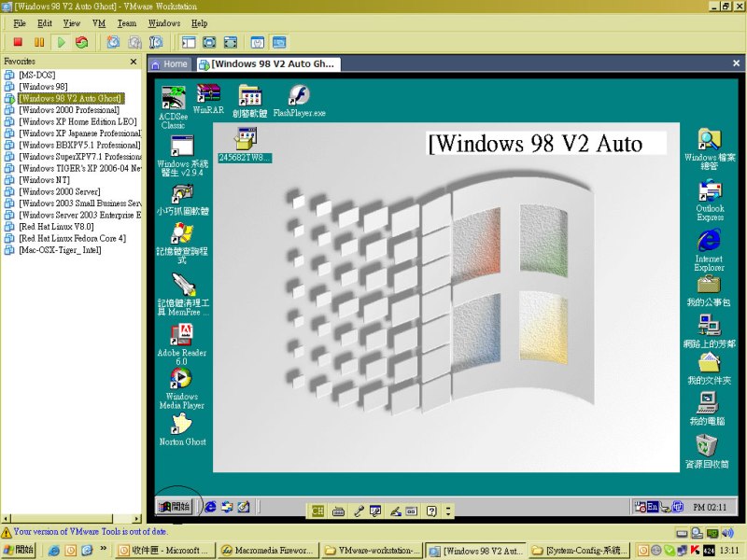Take a snapshot using the toolbar icon

[113, 42]
